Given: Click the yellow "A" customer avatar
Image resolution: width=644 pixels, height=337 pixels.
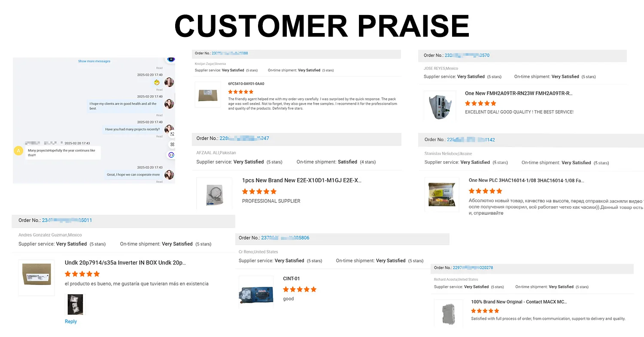Looking at the screenshot, I should pyautogui.click(x=18, y=150).
